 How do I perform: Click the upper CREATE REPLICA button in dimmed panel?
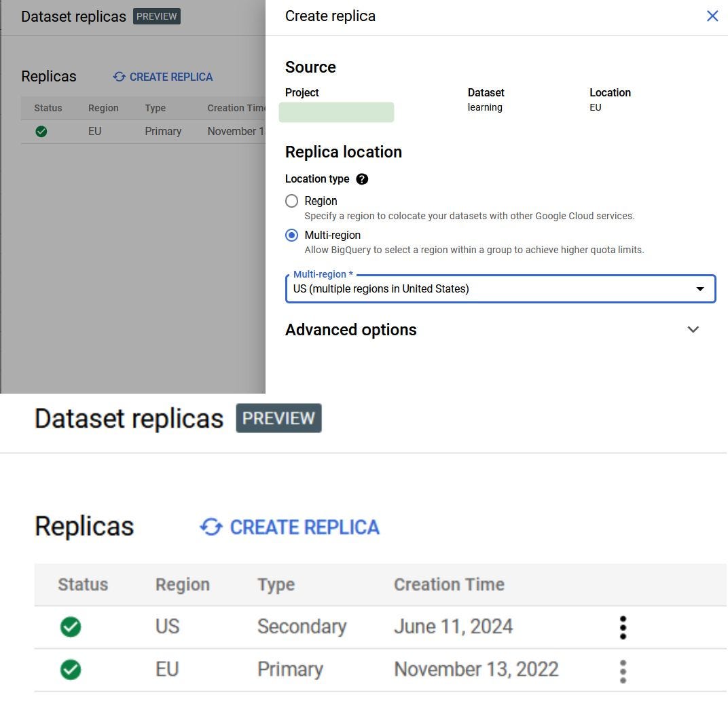(162, 77)
